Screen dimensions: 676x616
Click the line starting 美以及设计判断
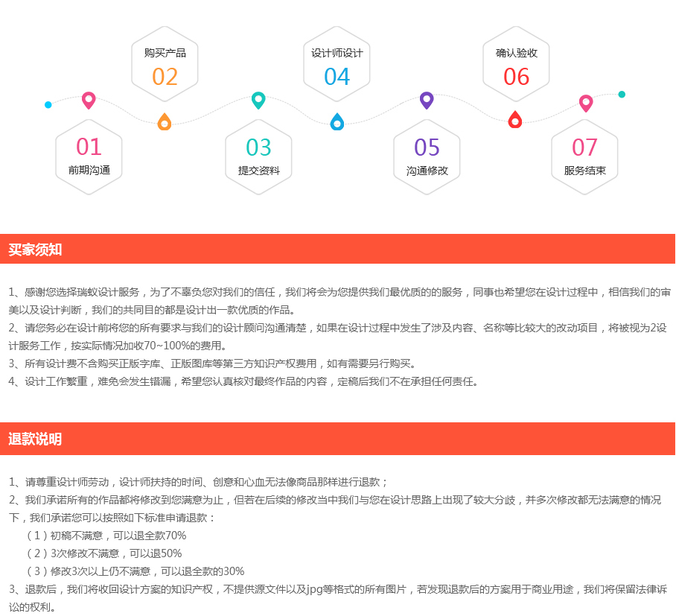coord(153,310)
